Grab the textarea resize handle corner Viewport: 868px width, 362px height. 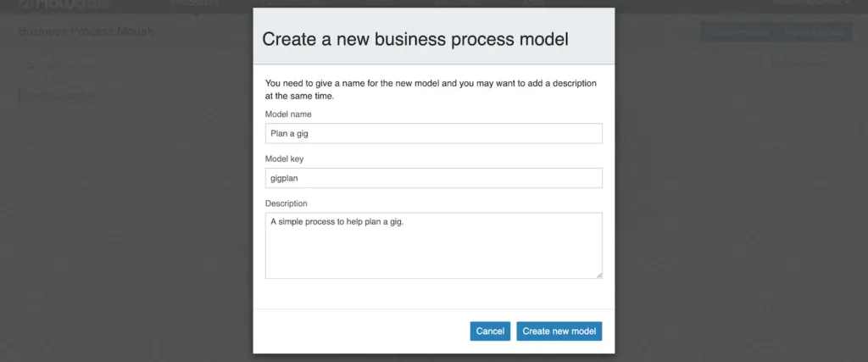599,275
